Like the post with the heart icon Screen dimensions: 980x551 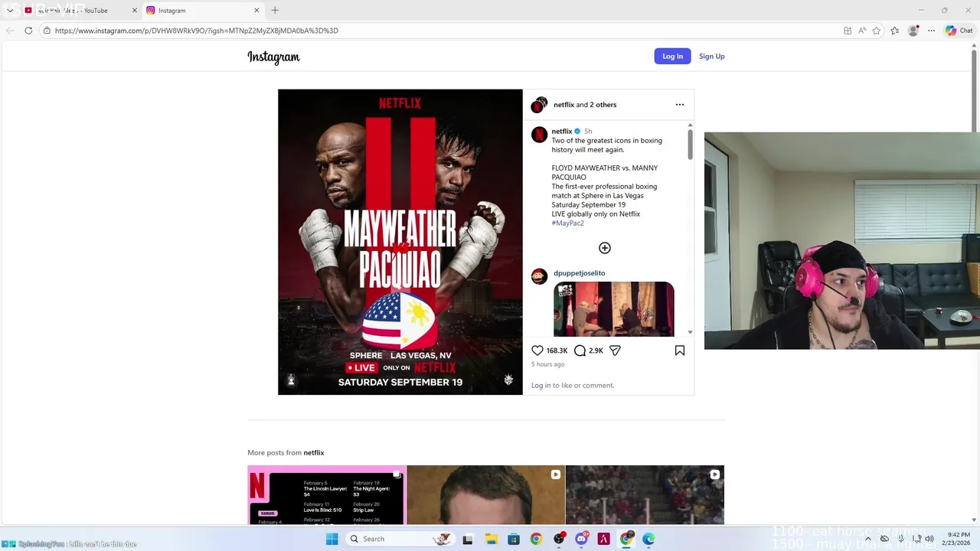[537, 350]
